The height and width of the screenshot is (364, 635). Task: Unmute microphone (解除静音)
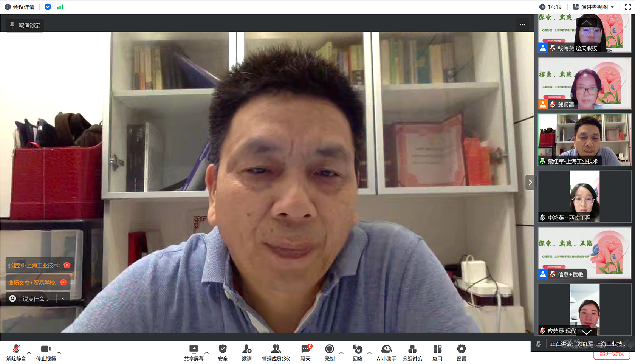16,353
